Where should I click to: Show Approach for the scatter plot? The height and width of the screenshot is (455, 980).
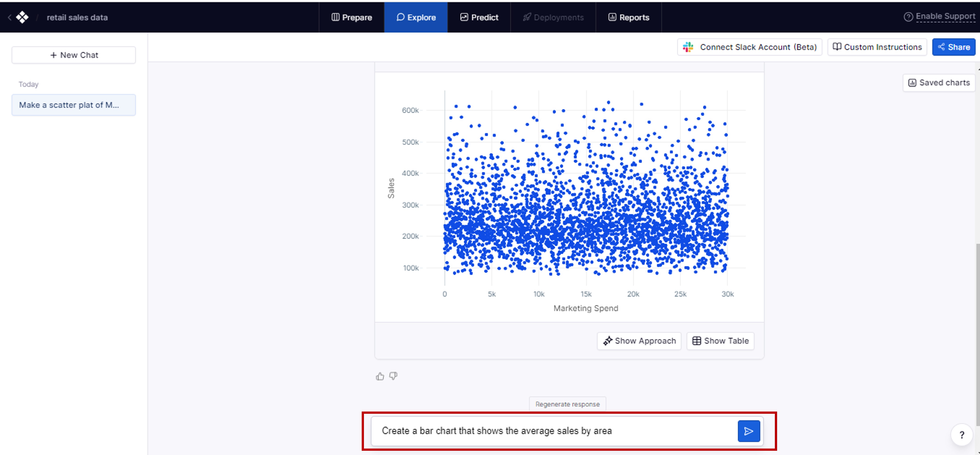[x=639, y=341]
